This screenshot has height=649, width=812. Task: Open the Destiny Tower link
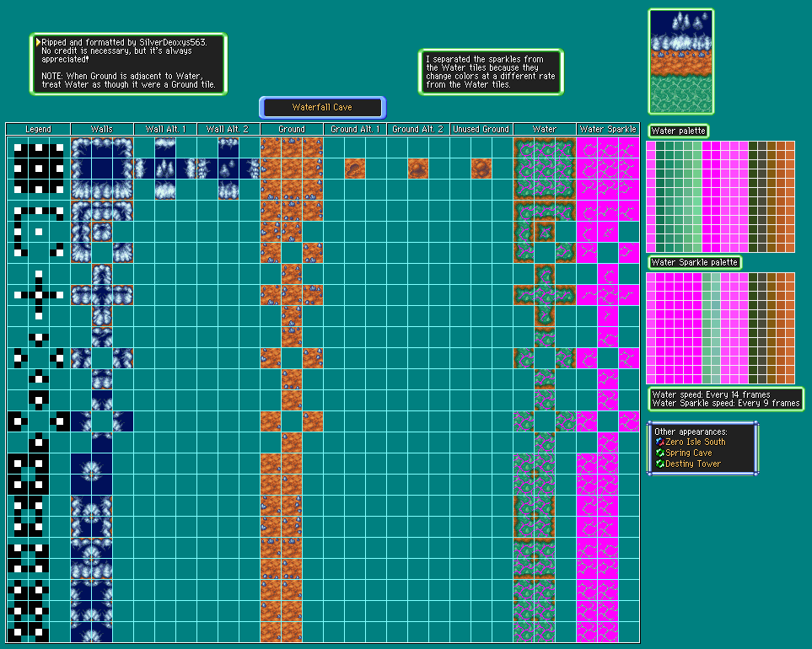(693, 464)
